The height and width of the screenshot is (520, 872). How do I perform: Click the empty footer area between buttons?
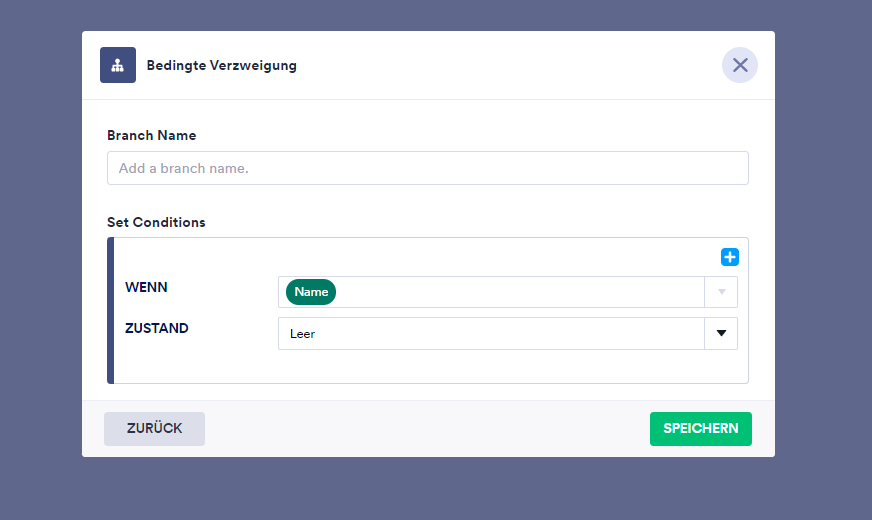click(x=427, y=428)
